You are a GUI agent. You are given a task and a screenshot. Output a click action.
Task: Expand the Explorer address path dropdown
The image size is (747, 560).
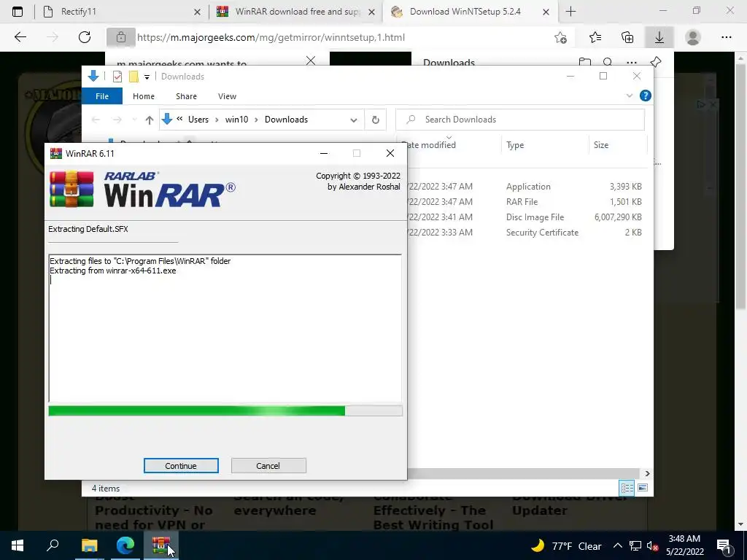tap(354, 120)
